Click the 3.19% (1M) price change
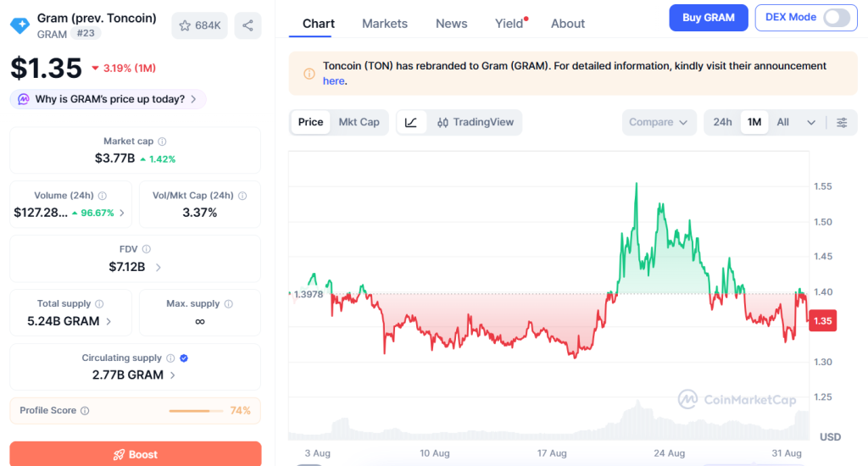 [125, 68]
